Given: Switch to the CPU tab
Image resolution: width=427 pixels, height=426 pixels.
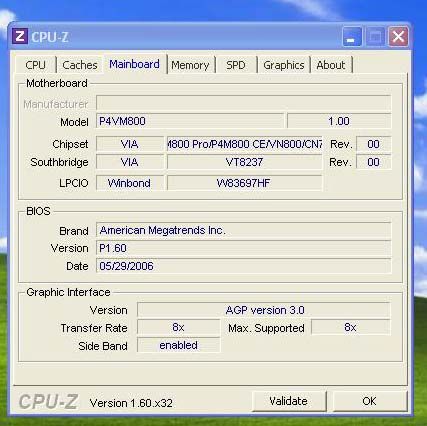Looking at the screenshot, I should (x=35, y=65).
